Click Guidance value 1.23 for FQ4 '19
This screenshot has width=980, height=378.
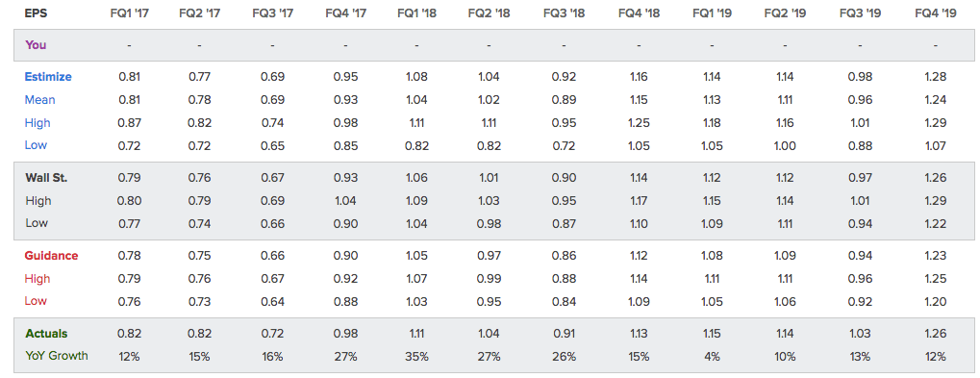click(x=935, y=256)
